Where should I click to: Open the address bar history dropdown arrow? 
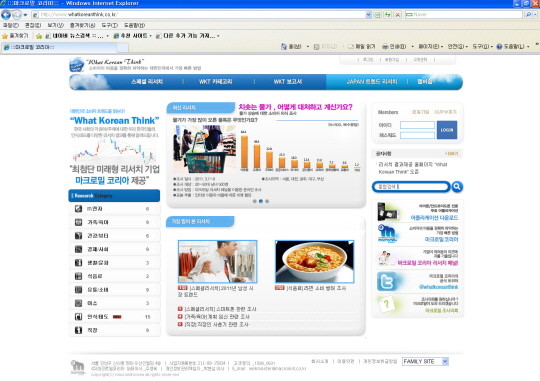368,14
